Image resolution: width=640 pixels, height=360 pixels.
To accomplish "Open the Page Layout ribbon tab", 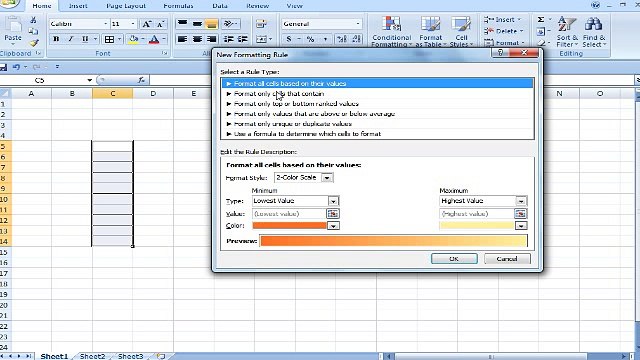I will click(x=126, y=6).
